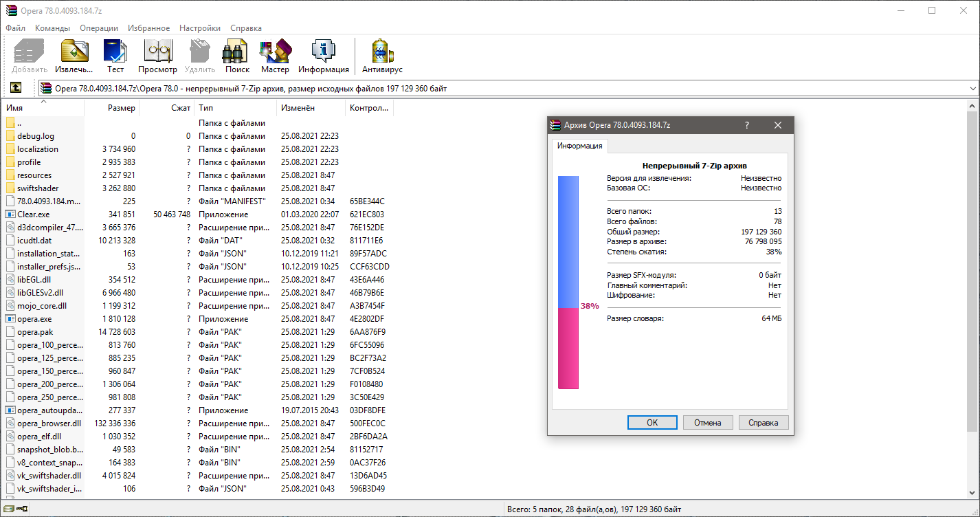Click the opera.exe file icon
The width and height of the screenshot is (980, 517).
10,319
